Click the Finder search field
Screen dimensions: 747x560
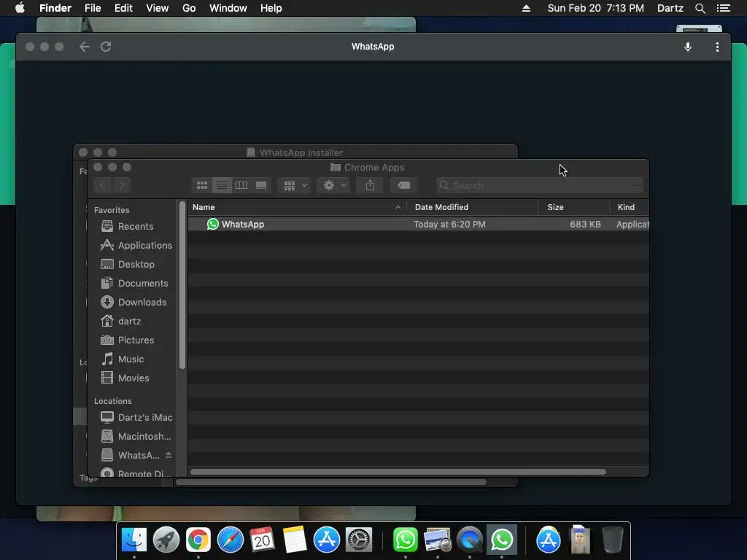[539, 185]
